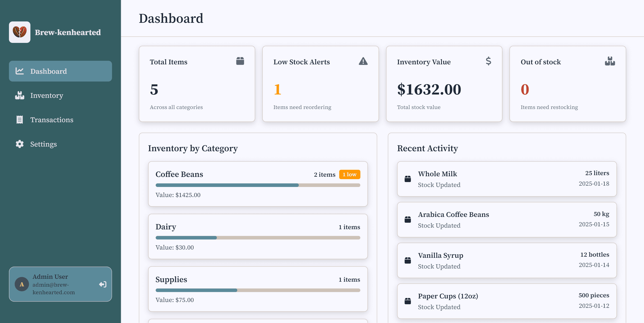This screenshot has height=323, width=644.
Task: Click the box icon next to Paper Cups
Action: pos(407,301)
